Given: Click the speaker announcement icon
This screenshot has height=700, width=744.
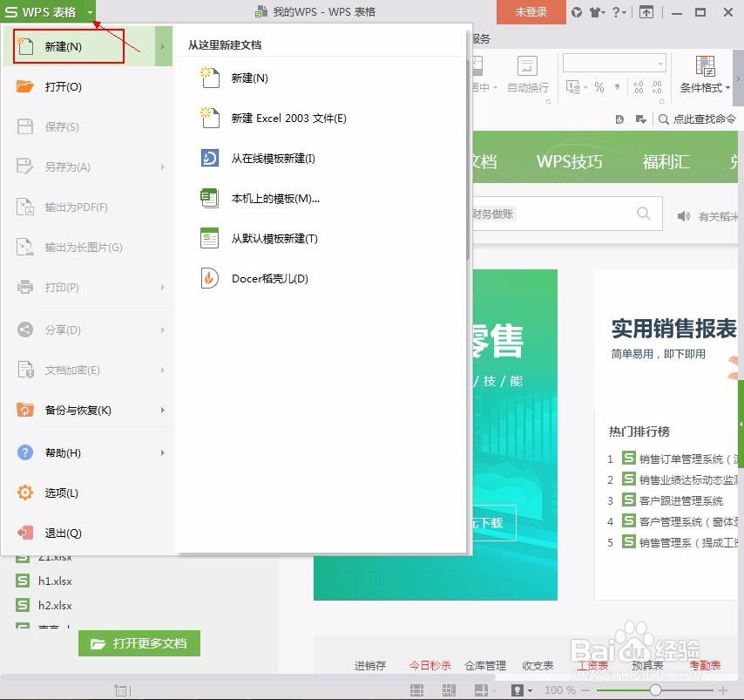Looking at the screenshot, I should (x=683, y=216).
